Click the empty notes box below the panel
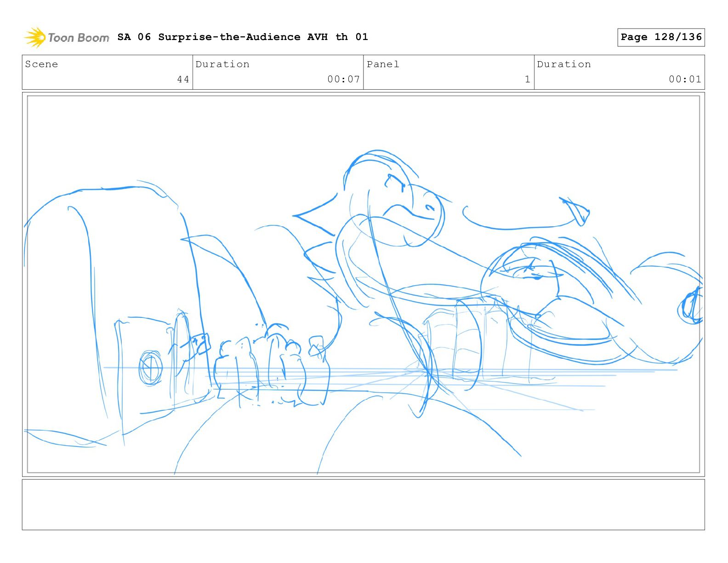Image resolution: width=728 pixels, height=563 pixels. pyautogui.click(x=364, y=505)
